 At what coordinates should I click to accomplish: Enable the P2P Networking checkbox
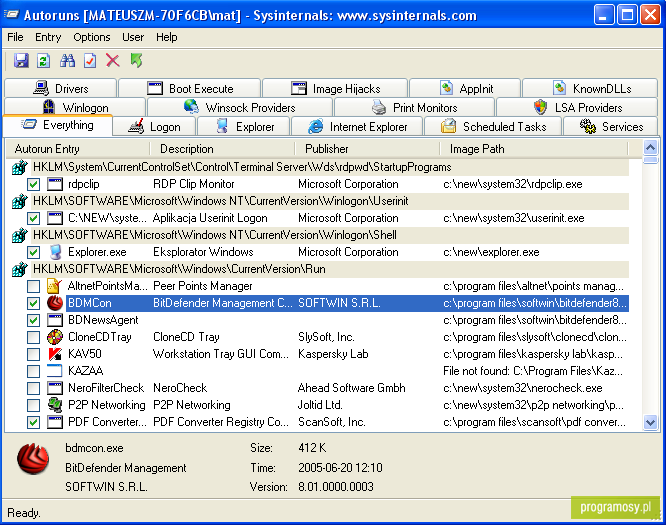pos(33,405)
